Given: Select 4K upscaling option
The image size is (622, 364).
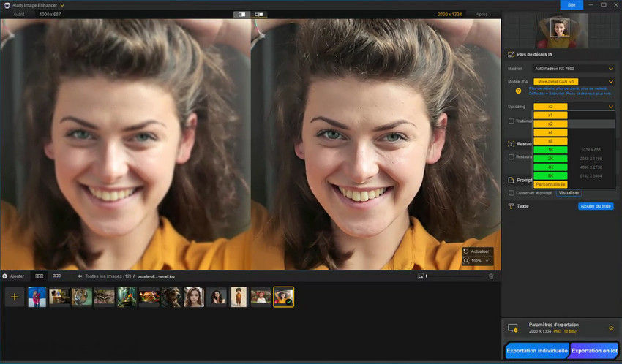Looking at the screenshot, I should tap(550, 167).
